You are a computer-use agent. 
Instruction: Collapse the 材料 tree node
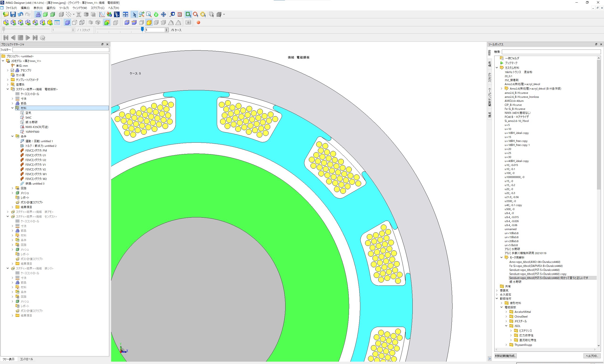tap(12, 108)
